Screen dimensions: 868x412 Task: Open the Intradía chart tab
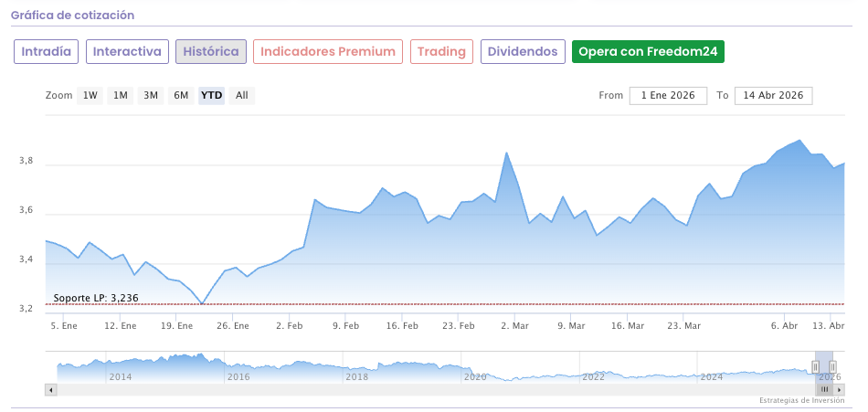[46, 52]
